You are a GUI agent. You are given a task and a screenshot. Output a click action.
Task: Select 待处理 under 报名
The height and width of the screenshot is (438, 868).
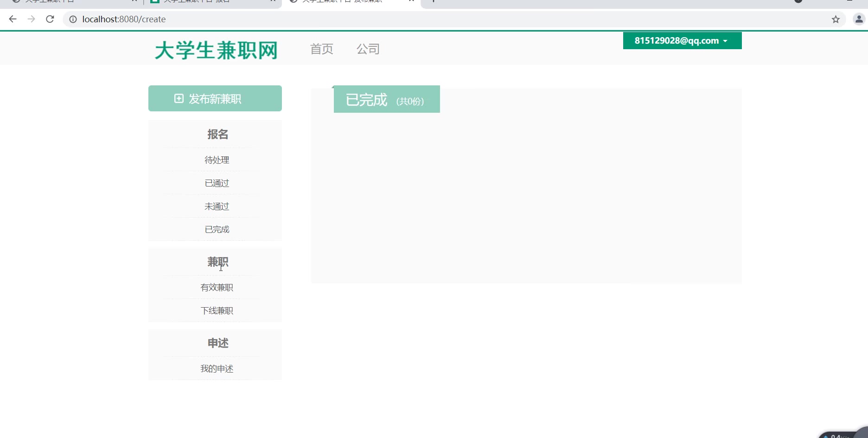click(217, 160)
